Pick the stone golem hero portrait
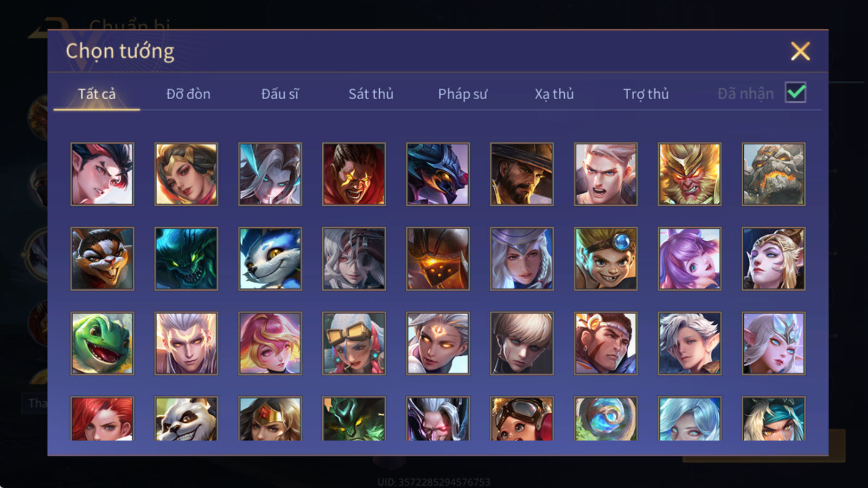This screenshot has height=488, width=868. point(774,174)
